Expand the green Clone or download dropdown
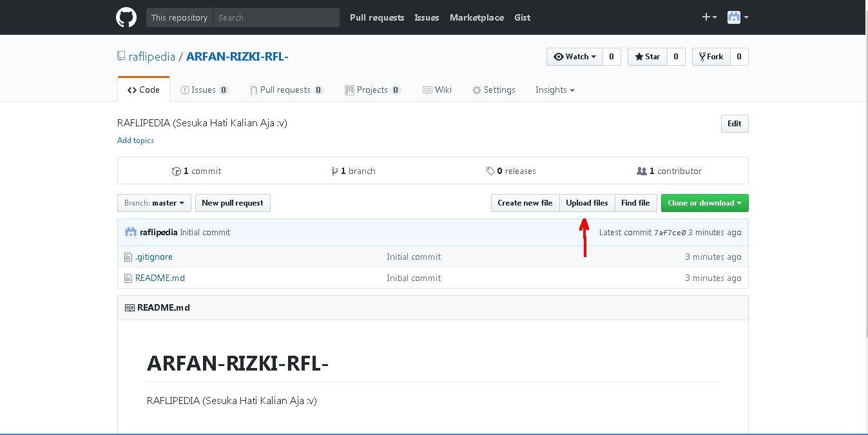868x435 pixels. (704, 202)
